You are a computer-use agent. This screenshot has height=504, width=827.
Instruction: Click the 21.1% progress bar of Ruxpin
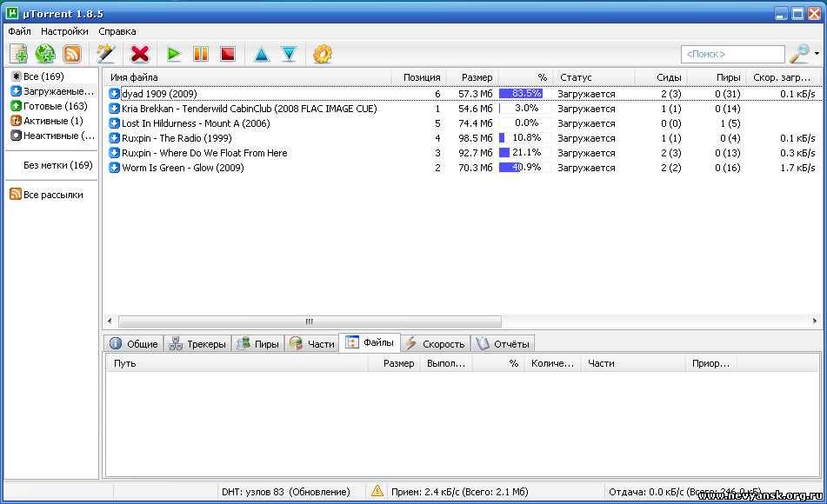pyautogui.click(x=524, y=152)
